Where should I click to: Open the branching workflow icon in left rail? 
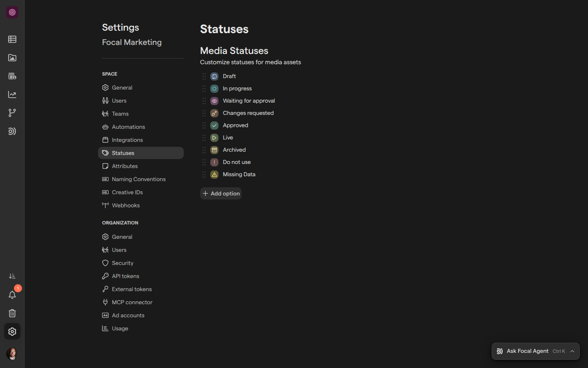click(12, 113)
